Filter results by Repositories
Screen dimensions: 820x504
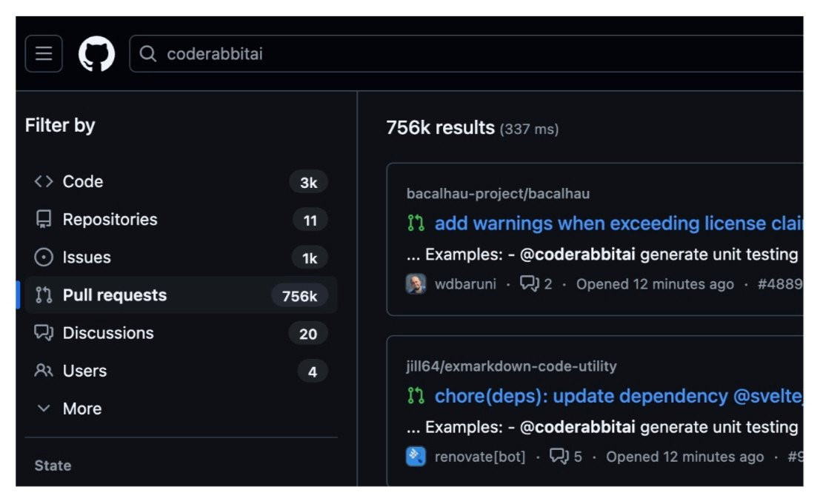pyautogui.click(x=181, y=219)
